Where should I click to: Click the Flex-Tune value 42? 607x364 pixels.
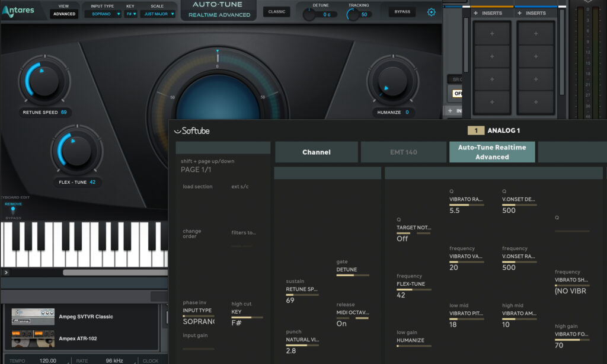[x=92, y=182]
